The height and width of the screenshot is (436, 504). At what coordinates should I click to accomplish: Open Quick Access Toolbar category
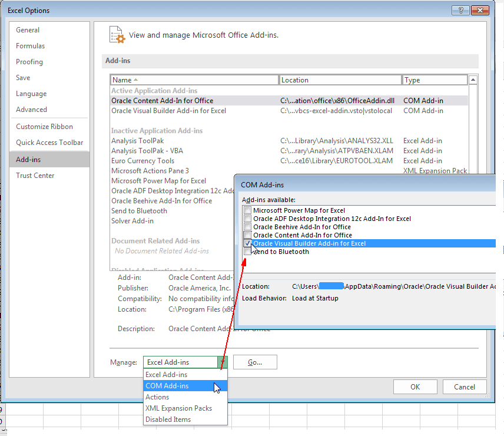(49, 143)
